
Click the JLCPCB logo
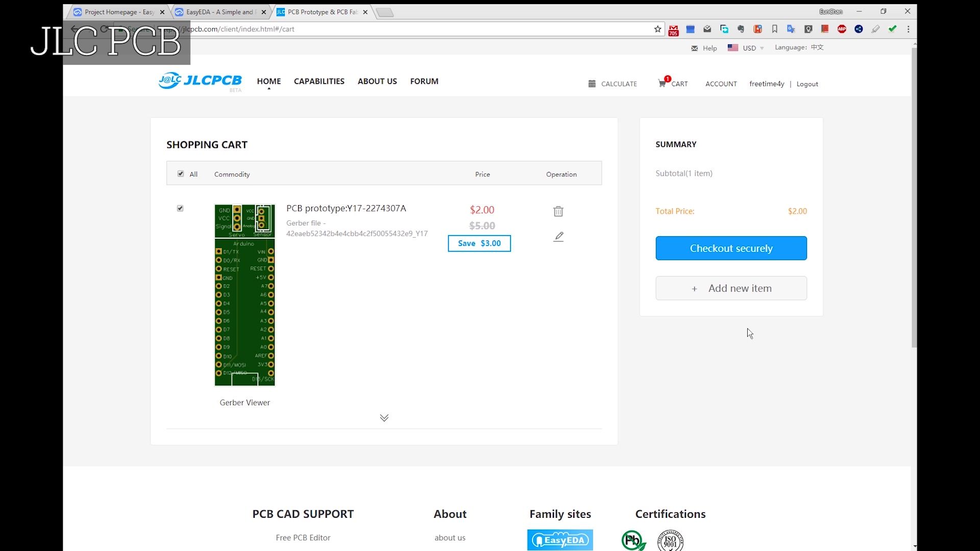pyautogui.click(x=200, y=81)
